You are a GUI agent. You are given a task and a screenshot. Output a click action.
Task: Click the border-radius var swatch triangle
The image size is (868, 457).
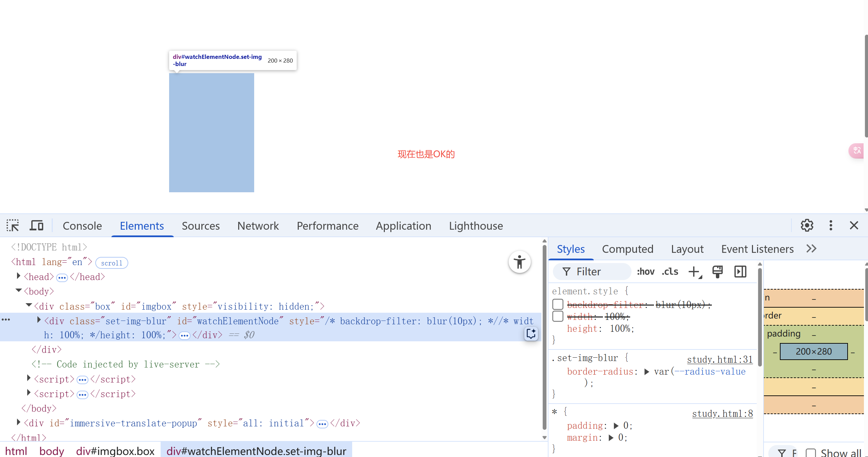pyautogui.click(x=647, y=372)
